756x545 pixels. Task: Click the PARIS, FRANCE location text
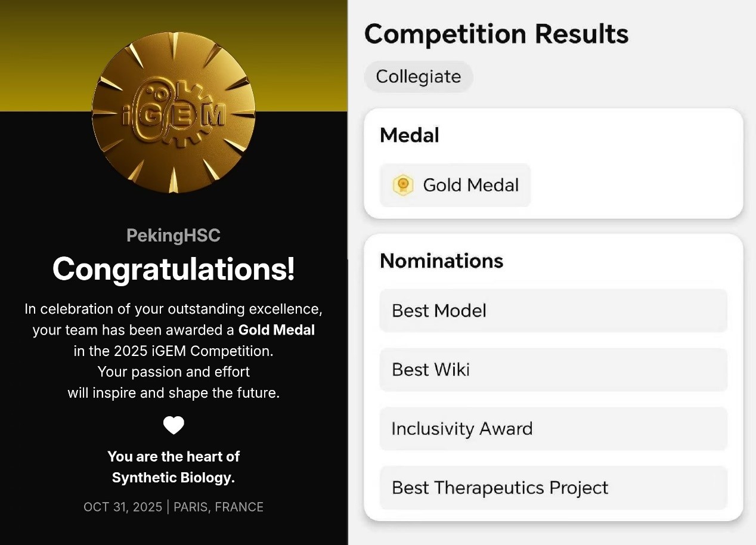219,507
